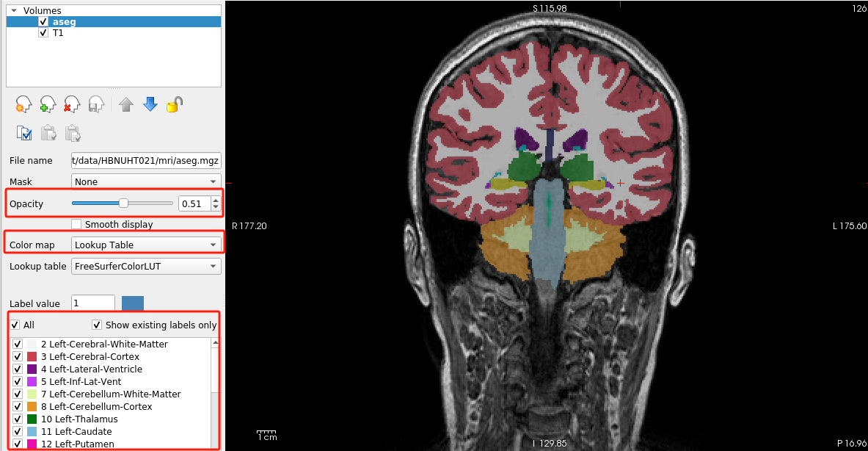Decrease opacity with stepper down arrow
Viewport: 868px width, 451px height.
click(215, 207)
